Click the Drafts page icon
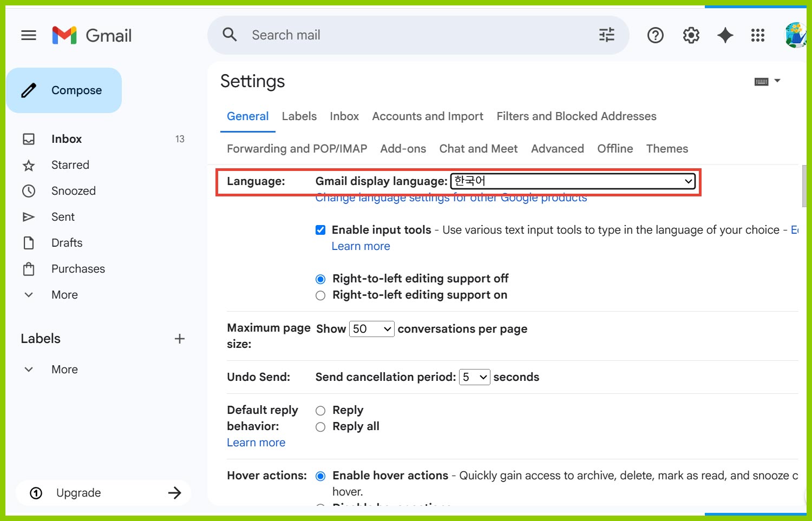The width and height of the screenshot is (812, 521). pyautogui.click(x=29, y=243)
